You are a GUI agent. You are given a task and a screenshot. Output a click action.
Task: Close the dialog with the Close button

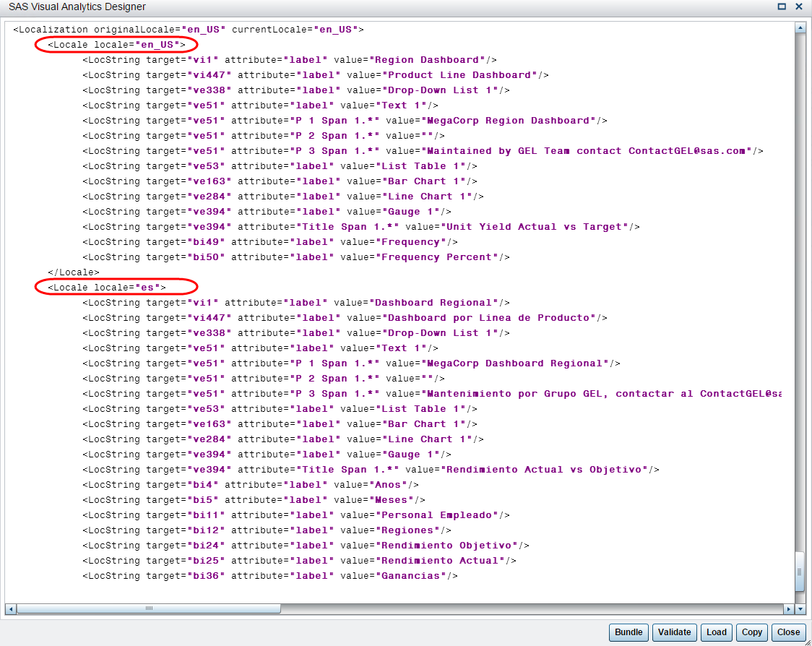[788, 632]
